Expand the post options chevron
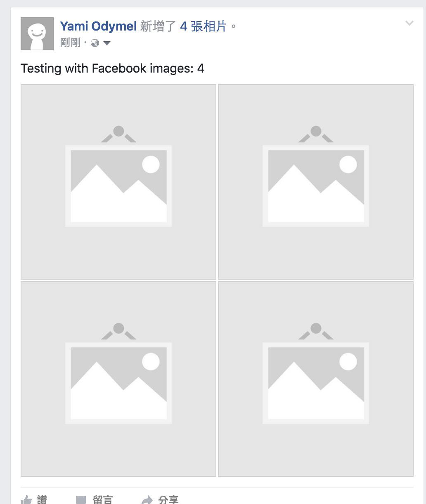The width and height of the screenshot is (426, 504). [x=409, y=24]
